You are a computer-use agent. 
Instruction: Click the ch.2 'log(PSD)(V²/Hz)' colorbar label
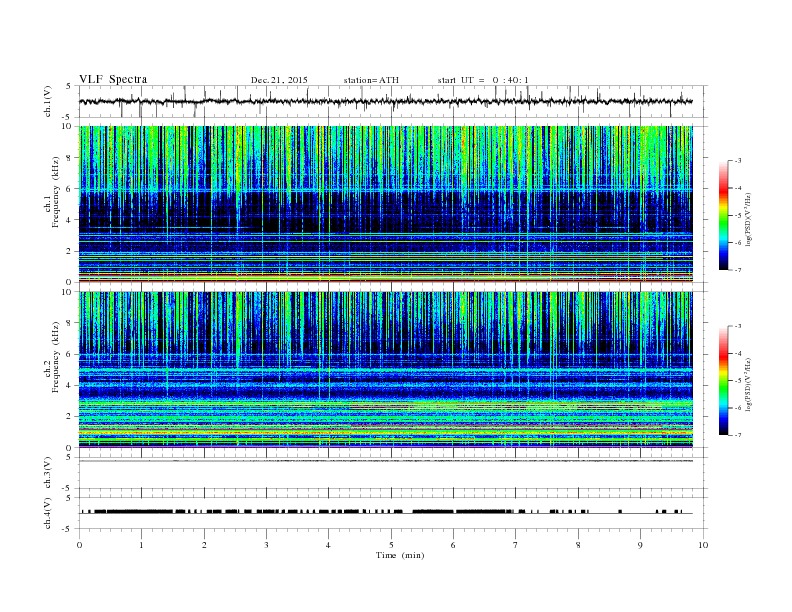[x=749, y=385]
